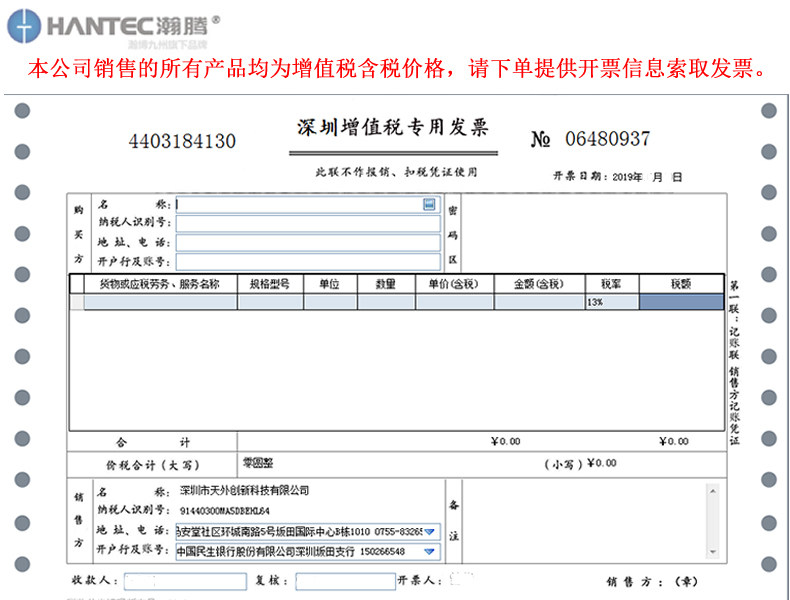
Task: Click seller tax ID 91440300MA5DBEHL64
Action: pos(225,511)
